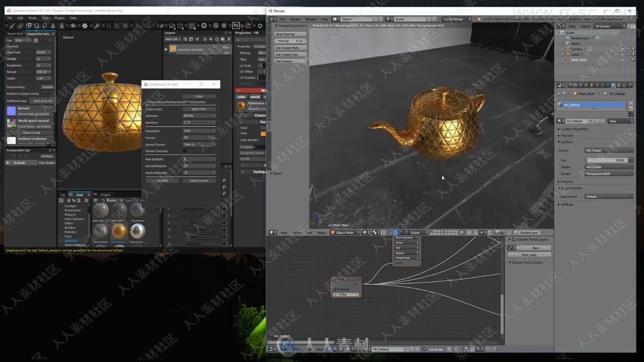
Task: Toggle Camera visibility eye in Blender outliner
Action: (622, 49)
